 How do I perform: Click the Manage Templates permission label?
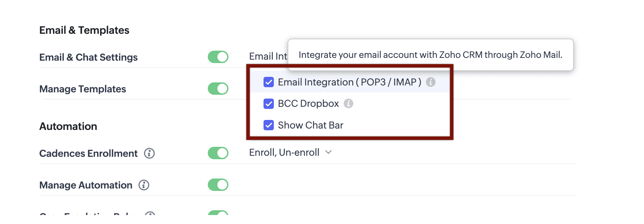(83, 89)
